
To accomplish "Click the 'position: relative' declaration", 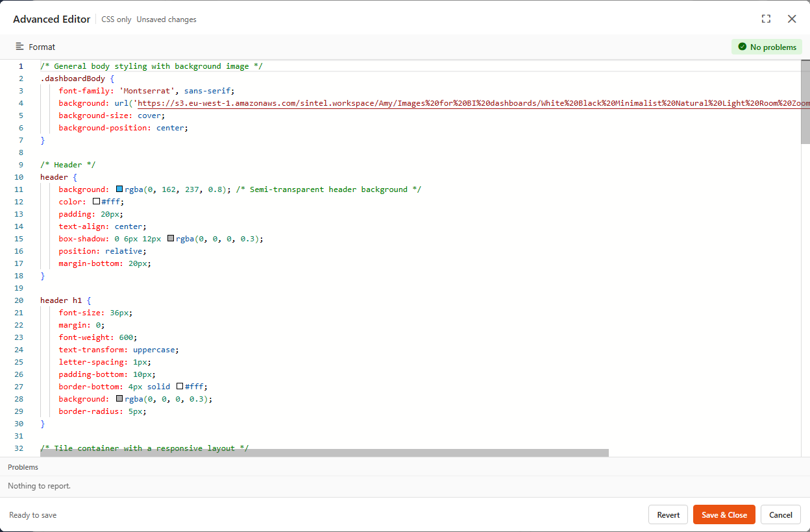I will coord(103,251).
